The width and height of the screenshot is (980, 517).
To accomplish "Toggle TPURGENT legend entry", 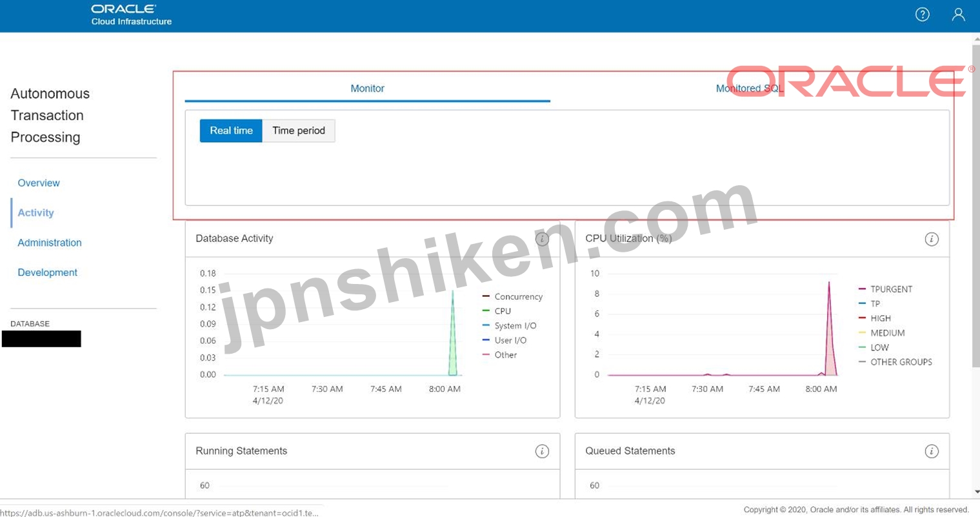I will [886, 289].
